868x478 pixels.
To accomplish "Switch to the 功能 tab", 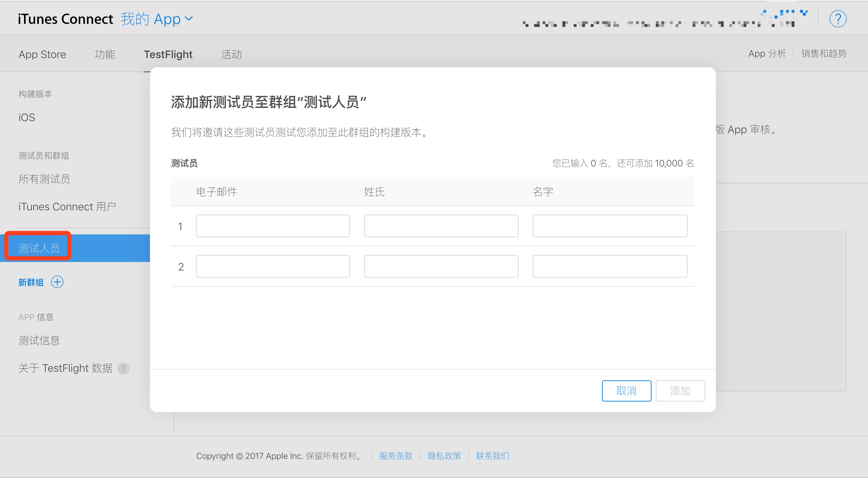I will [x=105, y=54].
